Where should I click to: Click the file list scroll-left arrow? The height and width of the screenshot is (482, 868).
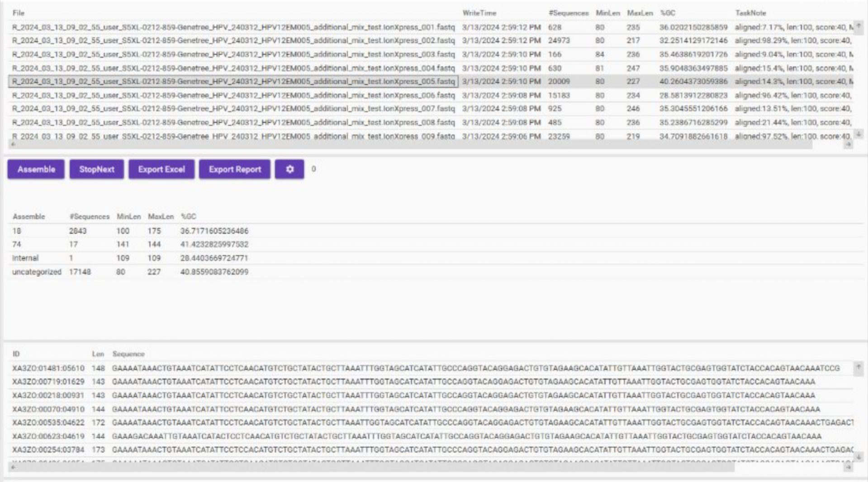click(x=13, y=144)
